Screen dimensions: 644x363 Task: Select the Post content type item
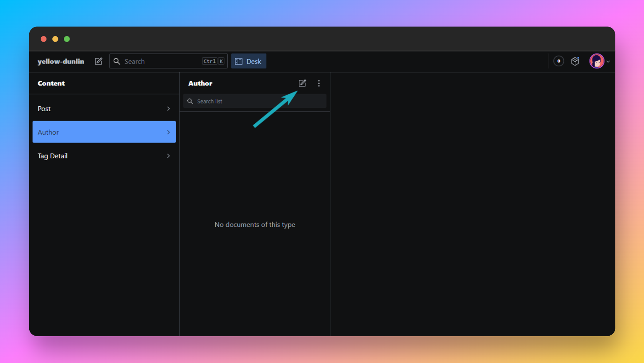point(104,108)
